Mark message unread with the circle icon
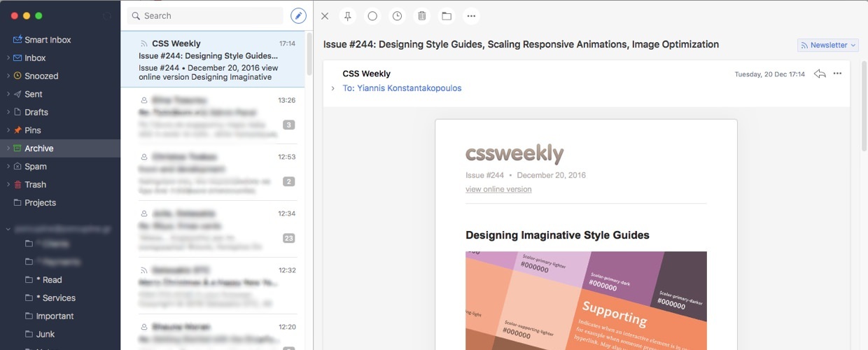Screen dimensions: 868x350 pos(372,15)
